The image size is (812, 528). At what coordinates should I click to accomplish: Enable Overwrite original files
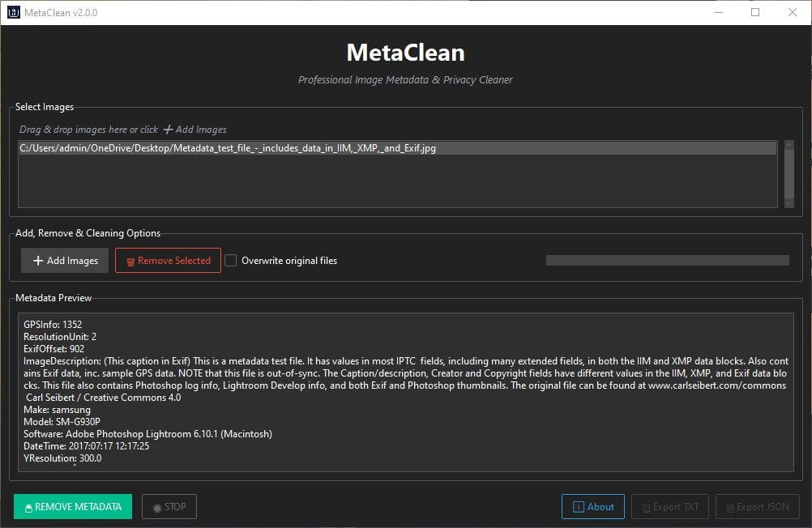pyautogui.click(x=231, y=260)
